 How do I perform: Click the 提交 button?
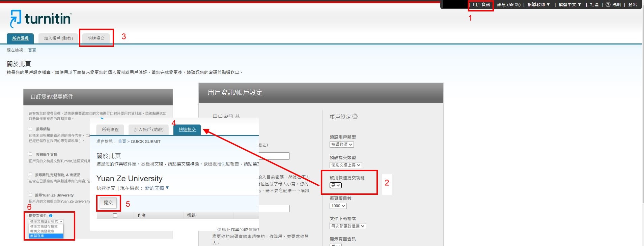pyautogui.click(x=108, y=203)
